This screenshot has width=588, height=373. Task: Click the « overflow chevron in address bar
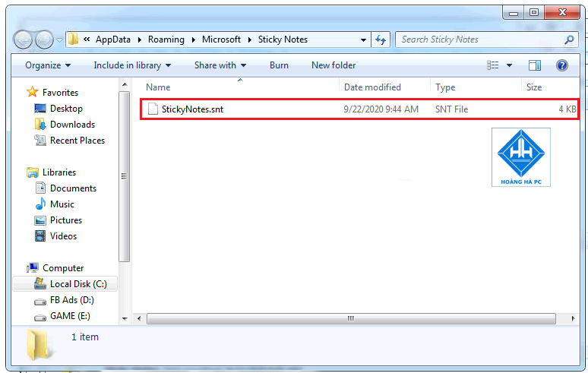click(87, 39)
